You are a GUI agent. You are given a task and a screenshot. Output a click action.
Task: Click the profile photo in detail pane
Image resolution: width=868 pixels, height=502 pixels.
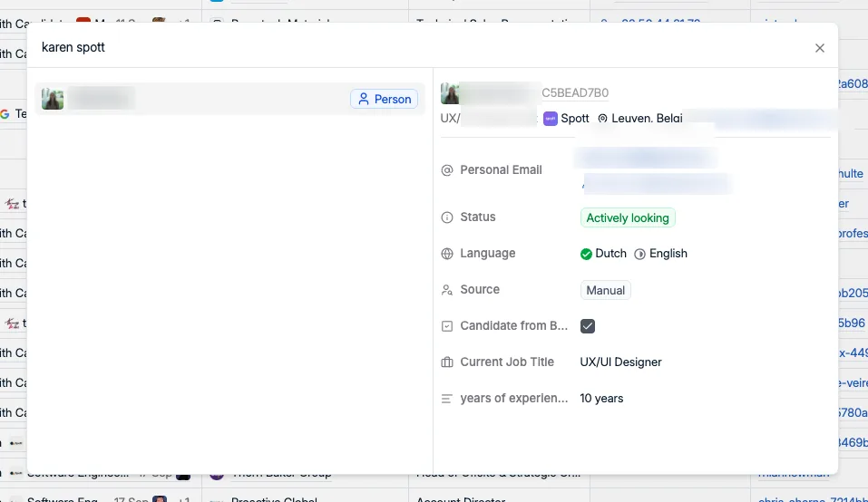[x=450, y=93]
